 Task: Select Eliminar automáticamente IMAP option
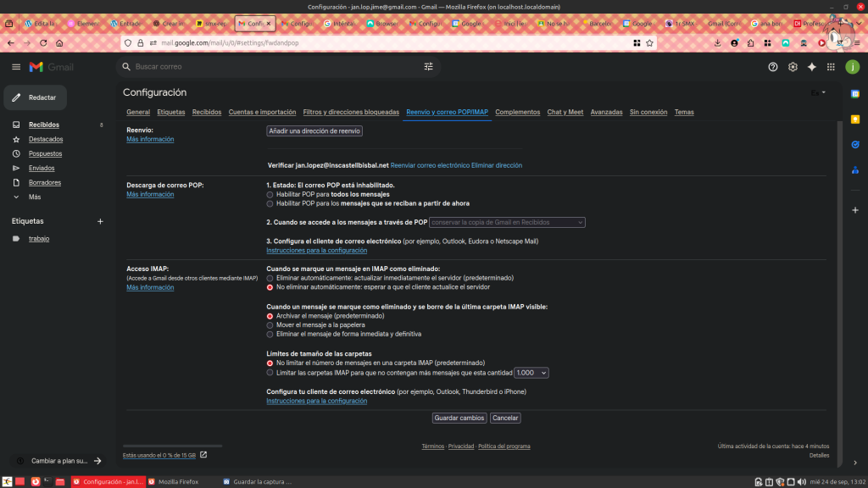(270, 278)
